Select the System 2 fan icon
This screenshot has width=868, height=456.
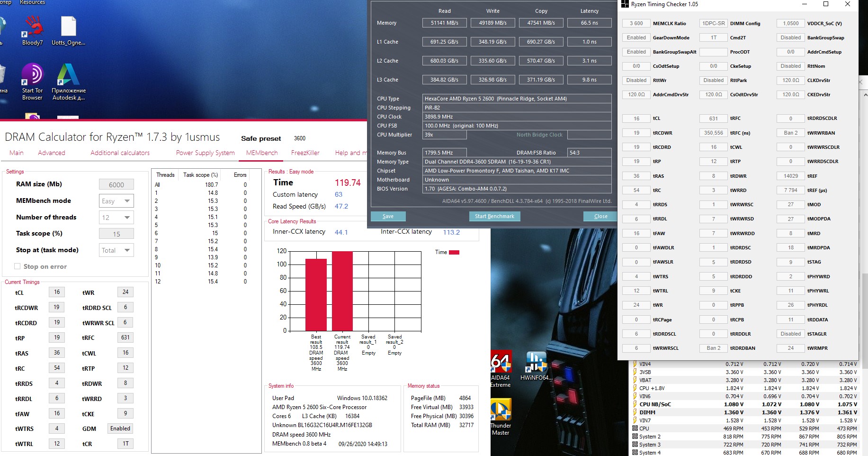coord(635,437)
